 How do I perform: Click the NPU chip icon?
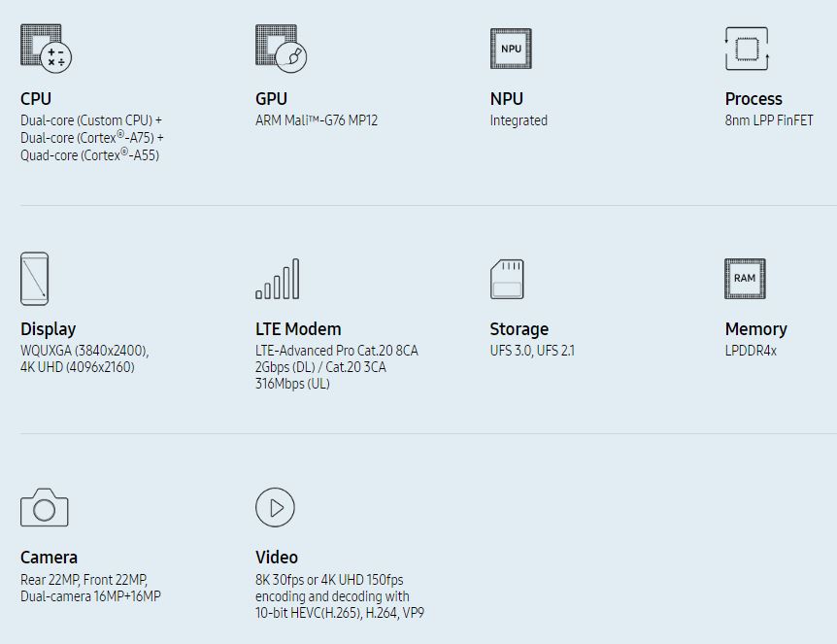[x=511, y=49]
